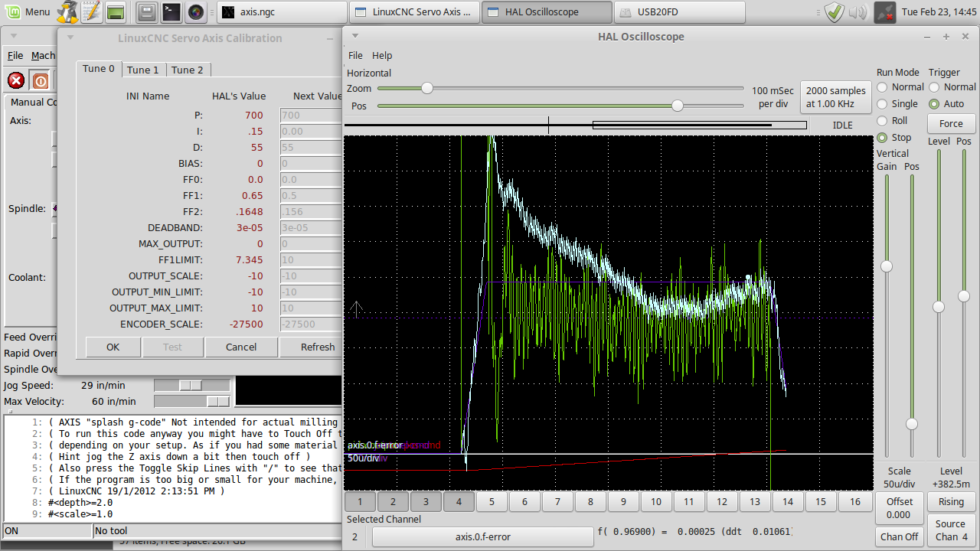Screen dimensions: 980x551
Task: Select oscilloscope channel 10 button
Action: click(x=656, y=502)
